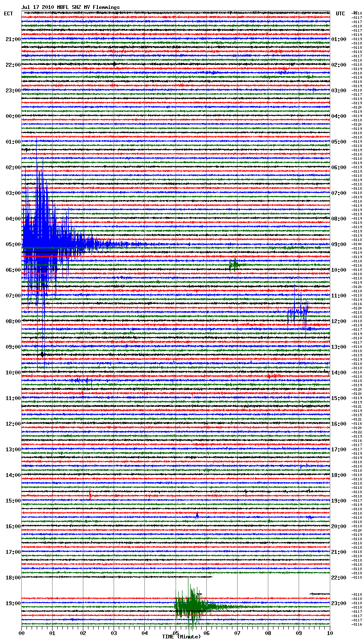This screenshot has height=641, width=364.
Task: Click minute tick '07' on the time axis
Action: (238, 633)
